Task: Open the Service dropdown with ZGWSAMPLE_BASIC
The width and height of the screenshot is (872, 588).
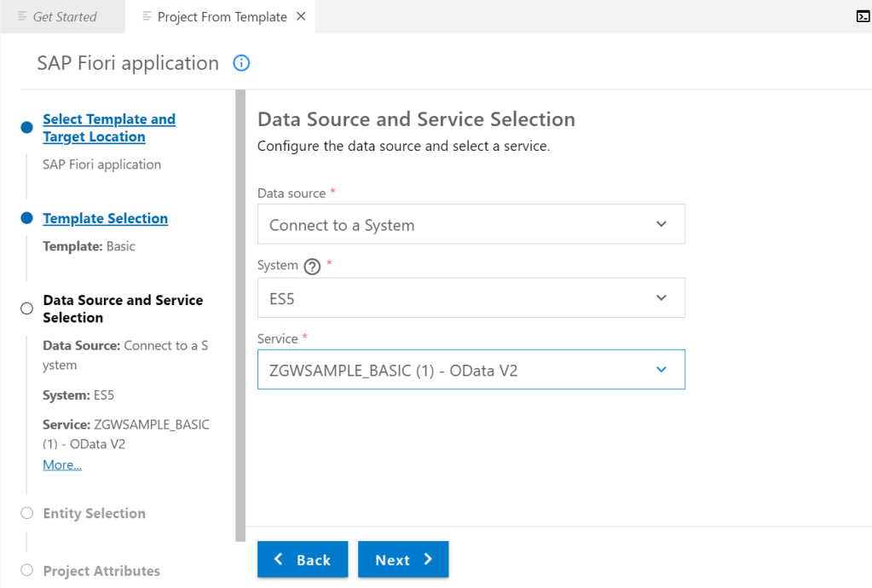Action: 471,370
